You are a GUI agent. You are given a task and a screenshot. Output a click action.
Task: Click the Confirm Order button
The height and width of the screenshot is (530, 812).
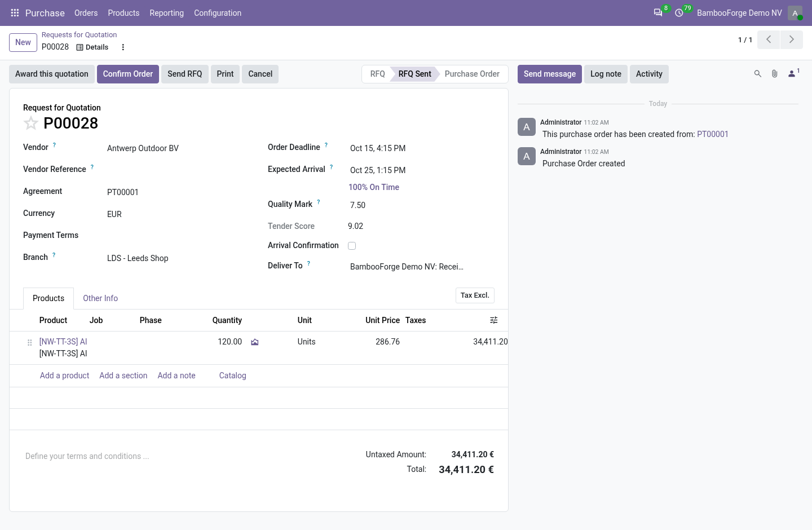click(128, 74)
